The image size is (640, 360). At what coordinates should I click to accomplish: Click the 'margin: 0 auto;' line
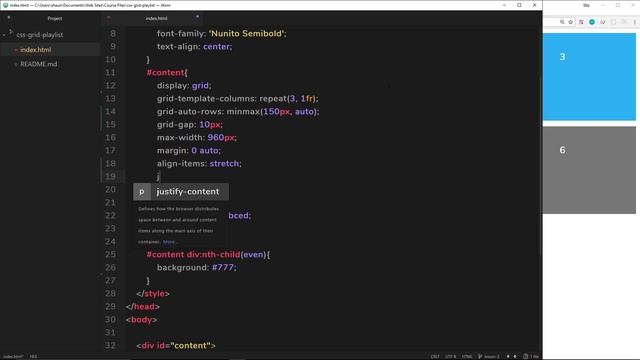click(189, 151)
